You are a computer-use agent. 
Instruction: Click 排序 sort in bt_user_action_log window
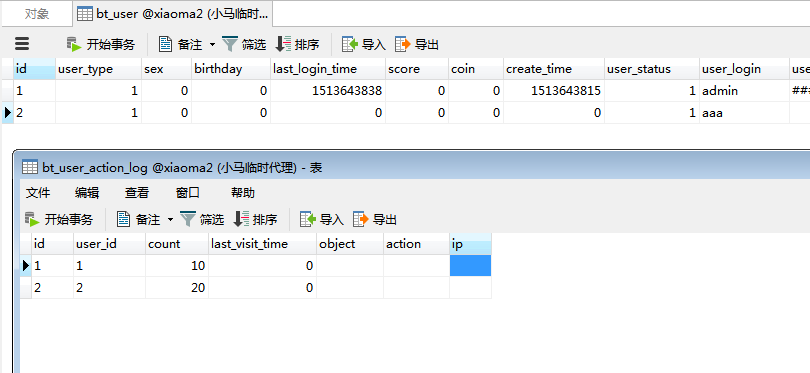[255, 220]
